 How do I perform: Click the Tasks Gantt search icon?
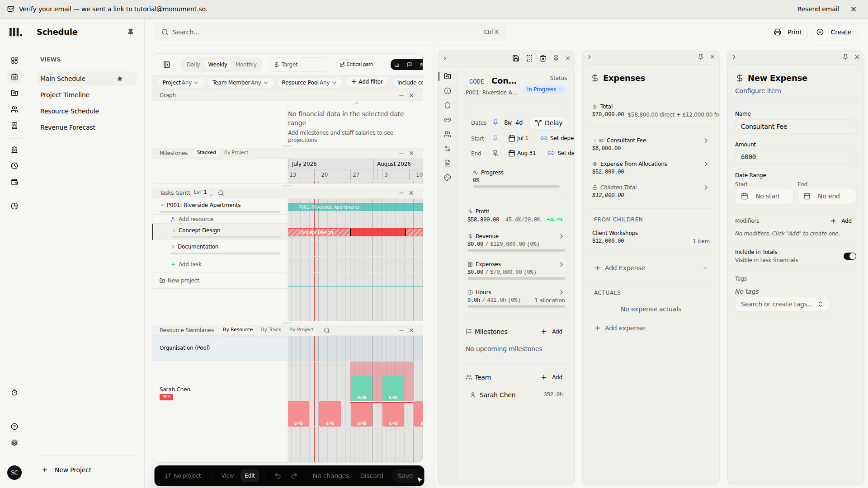coord(221,193)
